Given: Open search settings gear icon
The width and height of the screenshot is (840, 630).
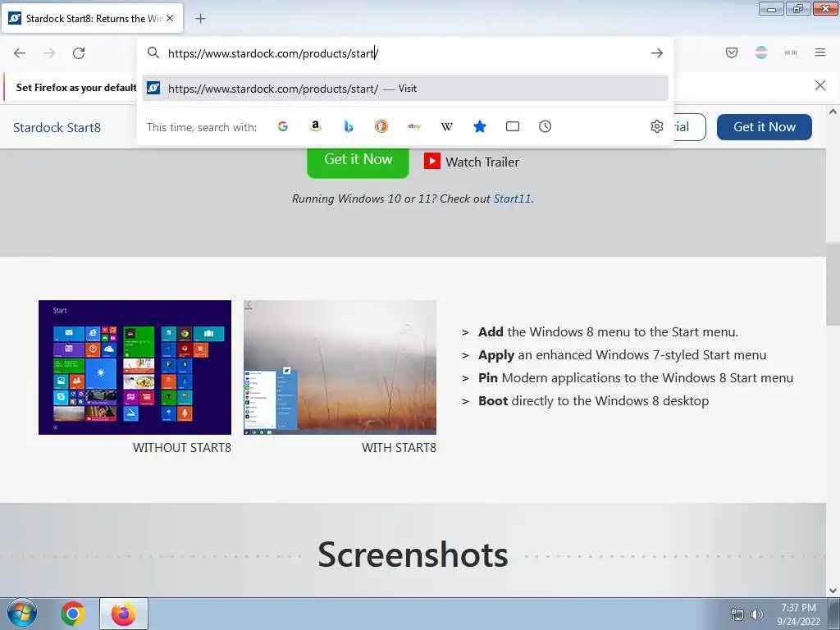Looking at the screenshot, I should click(657, 126).
